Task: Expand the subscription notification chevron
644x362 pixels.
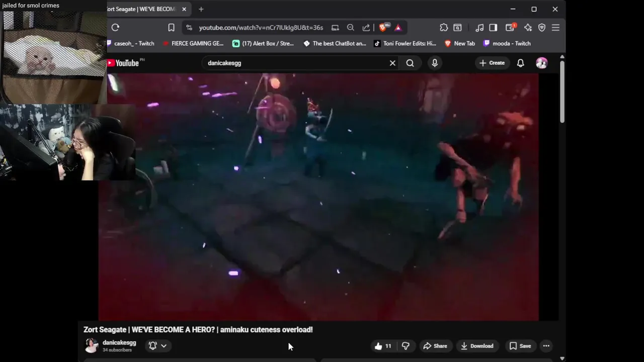Action: click(164, 346)
